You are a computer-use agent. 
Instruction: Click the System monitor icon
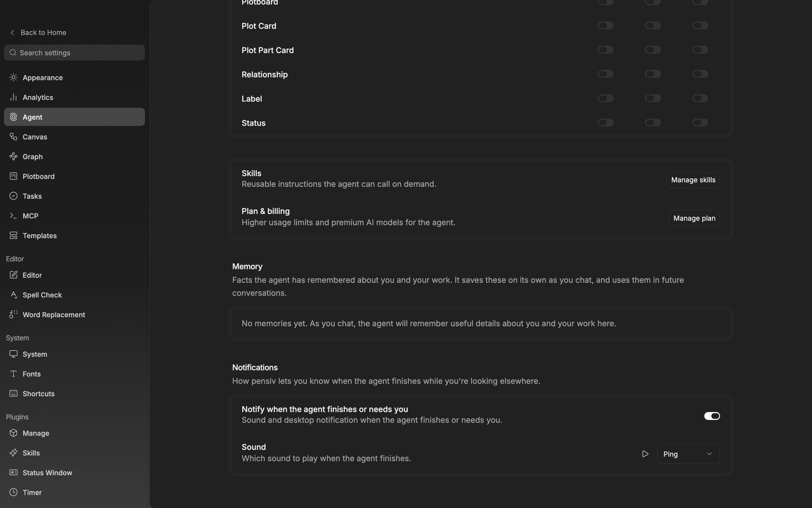[14, 354]
